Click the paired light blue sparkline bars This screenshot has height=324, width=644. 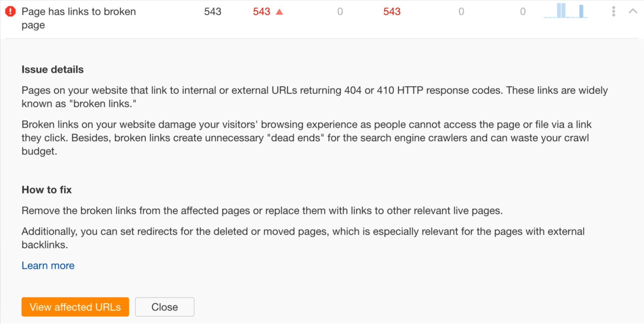562,11
